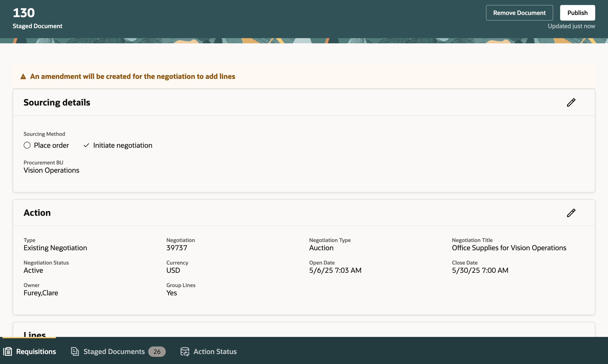Open the Requisitions tab
The image size is (608, 364).
tap(36, 351)
